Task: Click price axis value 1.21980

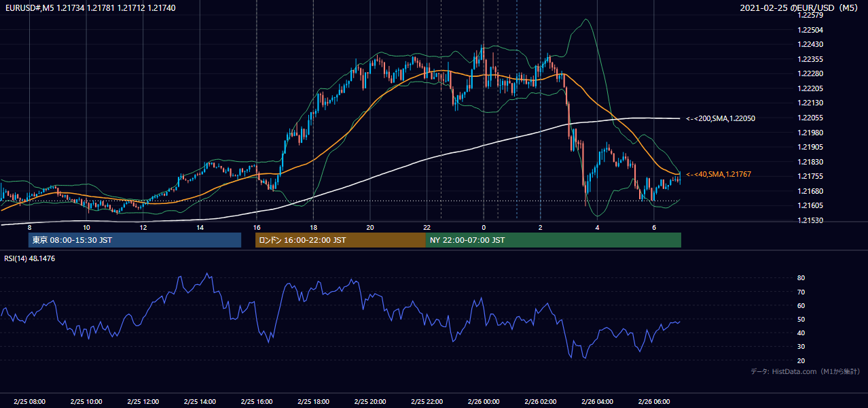Action: [x=810, y=133]
